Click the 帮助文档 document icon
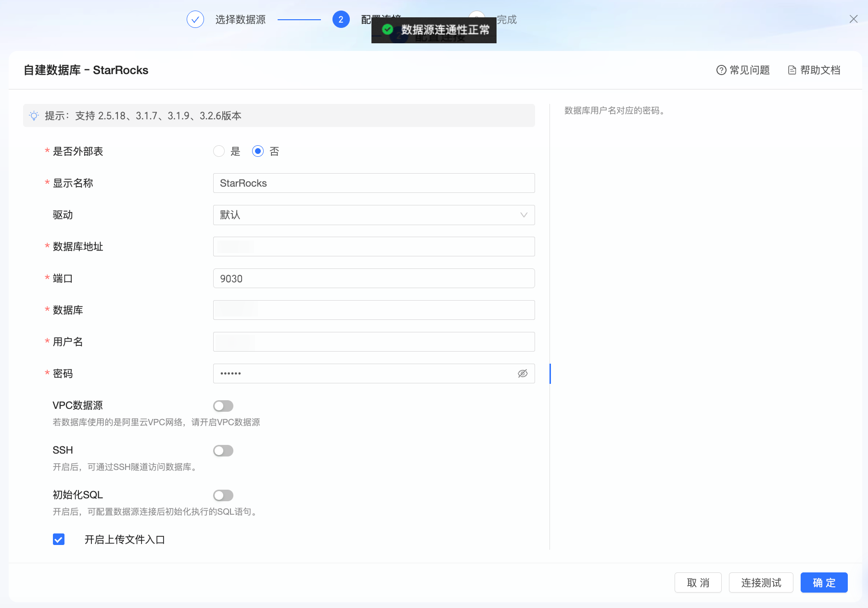 pyautogui.click(x=792, y=70)
